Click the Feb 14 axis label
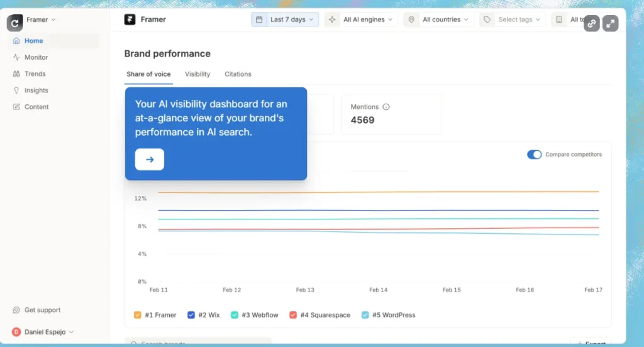 pyautogui.click(x=378, y=290)
